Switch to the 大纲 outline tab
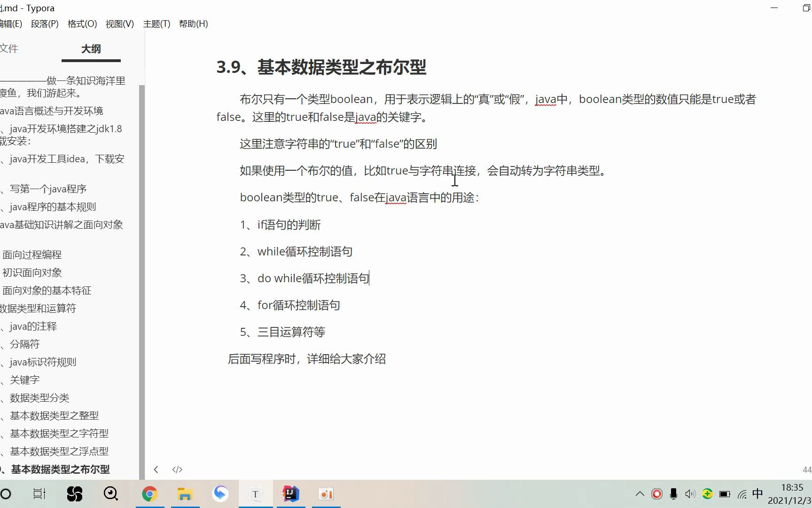The height and width of the screenshot is (508, 812). tap(90, 49)
